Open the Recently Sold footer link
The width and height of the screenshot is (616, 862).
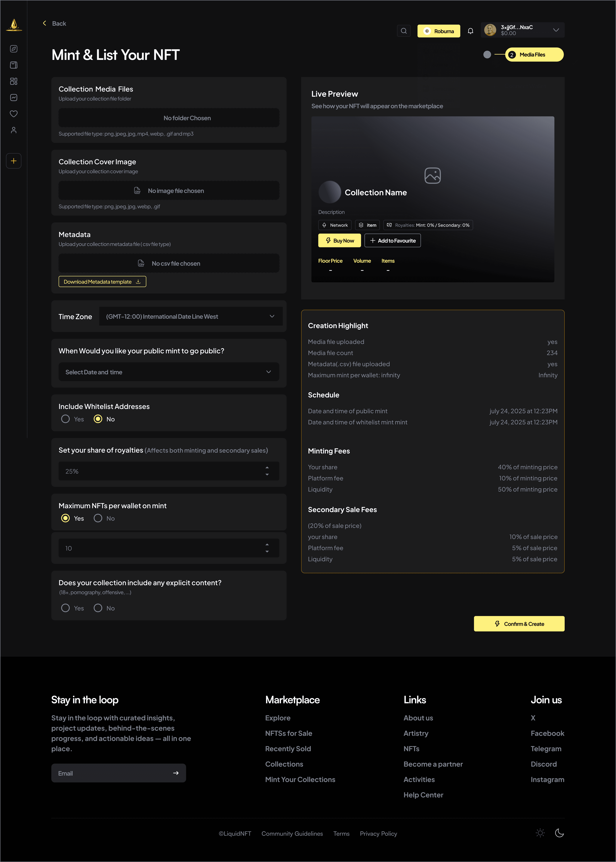[x=288, y=749]
